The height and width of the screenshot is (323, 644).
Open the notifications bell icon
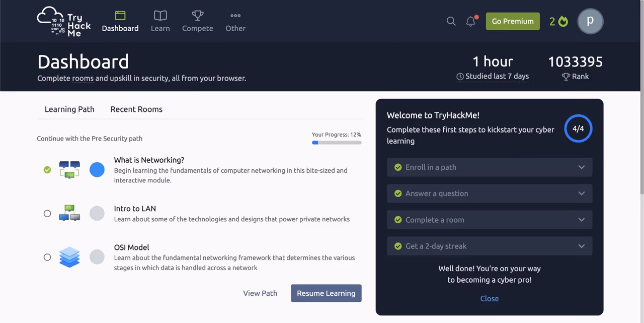tap(471, 21)
